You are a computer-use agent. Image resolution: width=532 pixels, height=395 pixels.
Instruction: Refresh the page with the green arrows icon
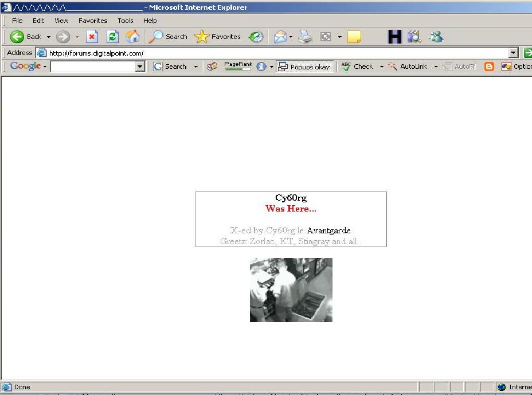coord(112,37)
